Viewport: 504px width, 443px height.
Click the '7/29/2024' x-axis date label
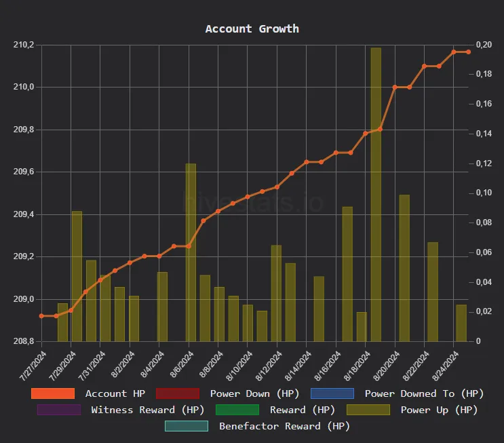[x=62, y=366]
